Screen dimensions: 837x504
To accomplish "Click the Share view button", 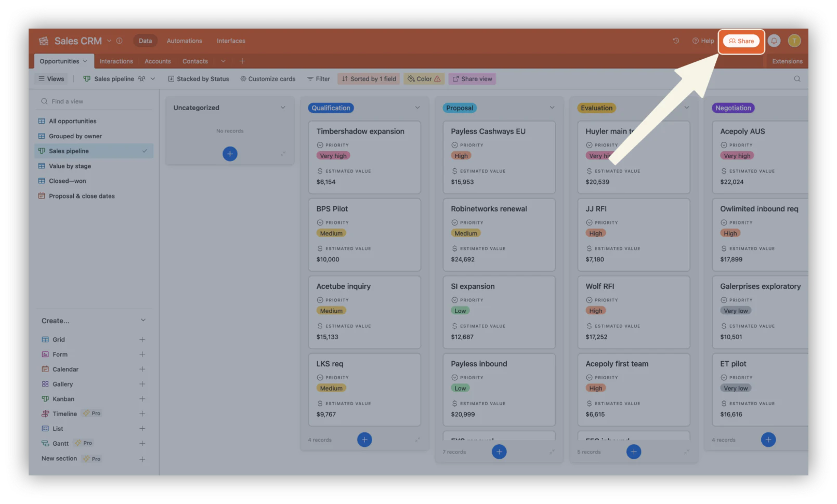I will (x=472, y=79).
